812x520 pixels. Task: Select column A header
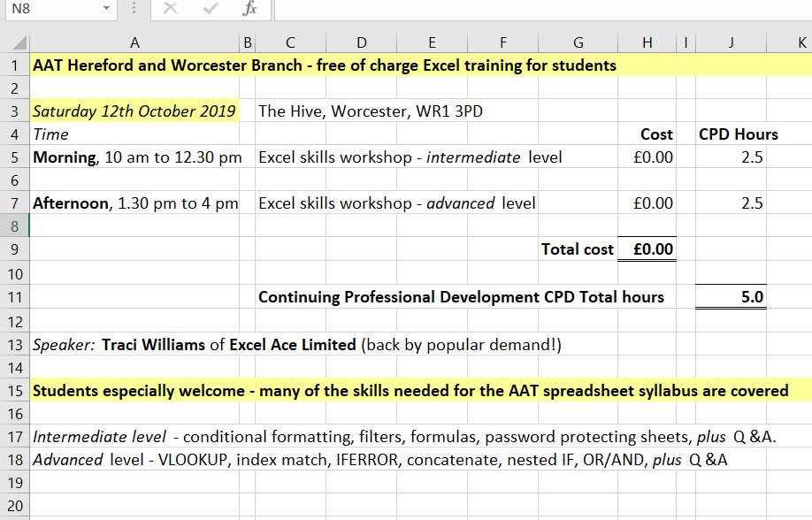[134, 41]
